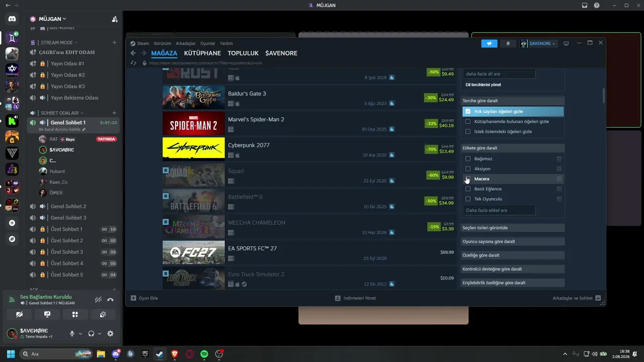Open Arkadaşlar ve Sohbet in Steam
The height and width of the screenshot is (362, 644).
(x=577, y=298)
